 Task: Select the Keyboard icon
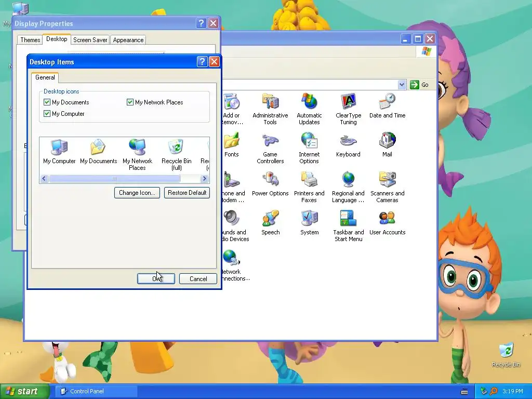click(x=348, y=145)
